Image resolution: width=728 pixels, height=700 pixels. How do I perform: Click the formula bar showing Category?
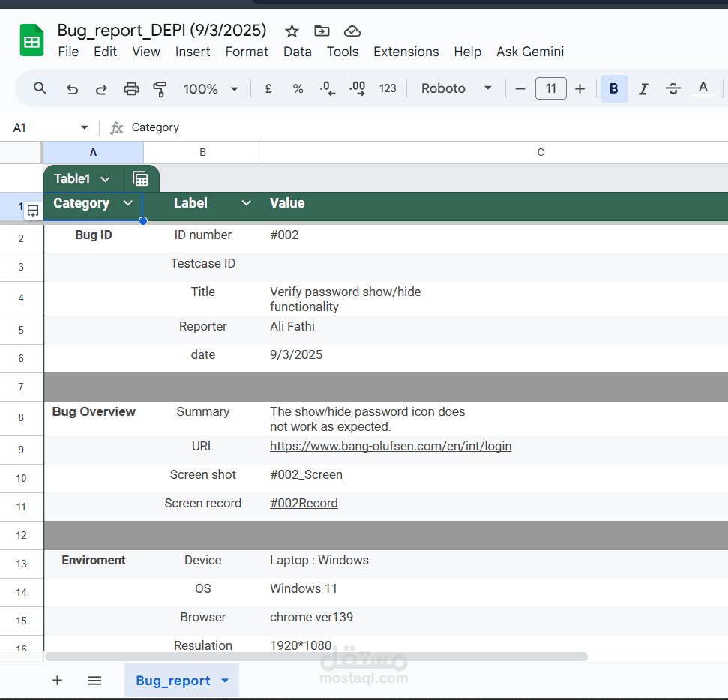tap(418, 127)
